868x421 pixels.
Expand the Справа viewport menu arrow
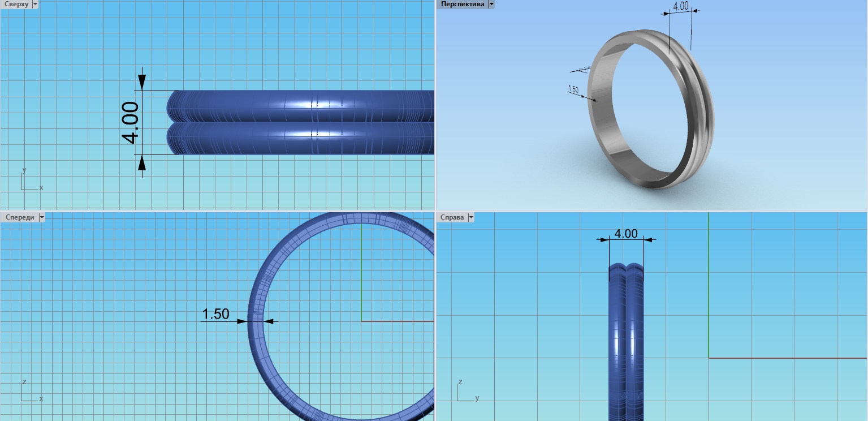(x=470, y=217)
